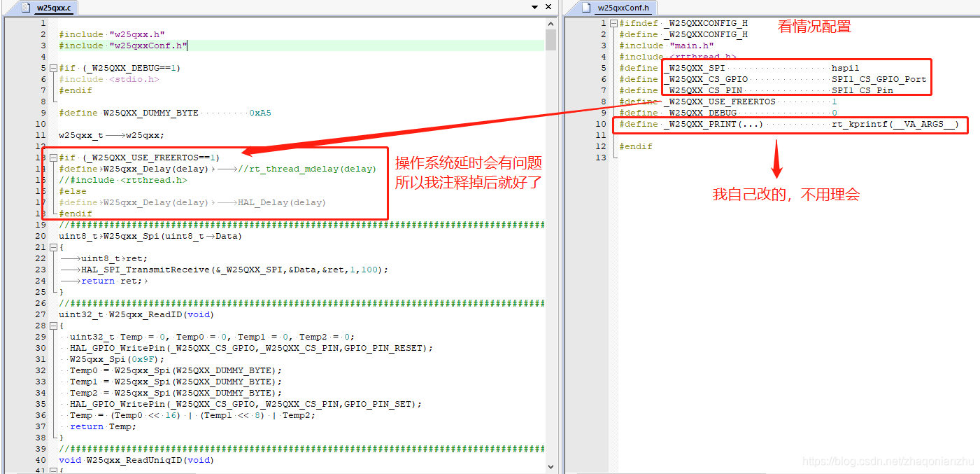Collapse the #if _W25QXX_DEBUG block on line 5
980x474 pixels.
coord(52,68)
